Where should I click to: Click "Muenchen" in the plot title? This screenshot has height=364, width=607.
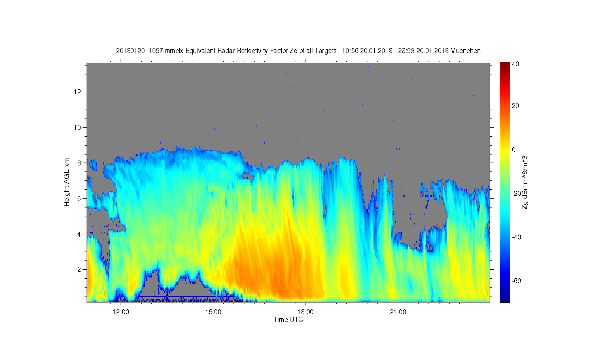pyautogui.click(x=465, y=51)
